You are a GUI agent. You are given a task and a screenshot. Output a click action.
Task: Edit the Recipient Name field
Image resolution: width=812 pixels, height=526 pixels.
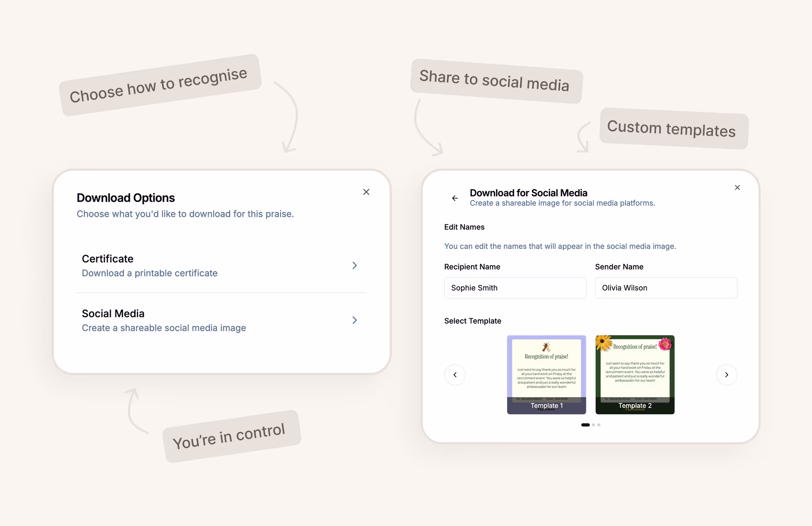point(515,288)
